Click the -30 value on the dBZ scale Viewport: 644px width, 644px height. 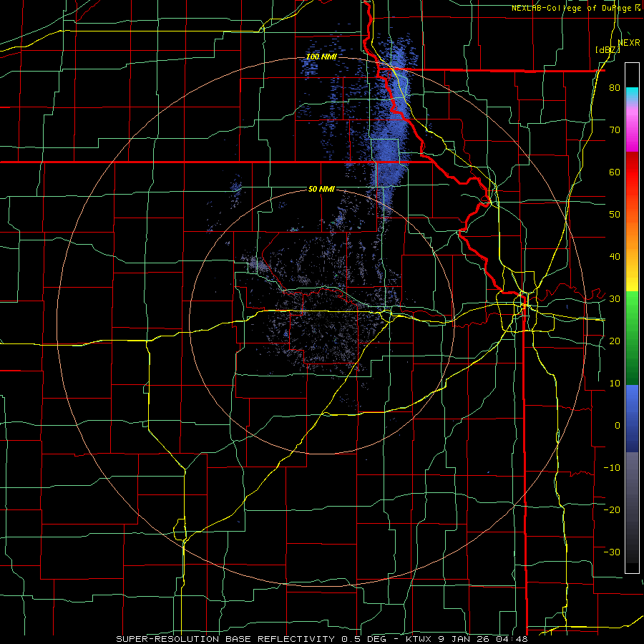(x=612, y=552)
